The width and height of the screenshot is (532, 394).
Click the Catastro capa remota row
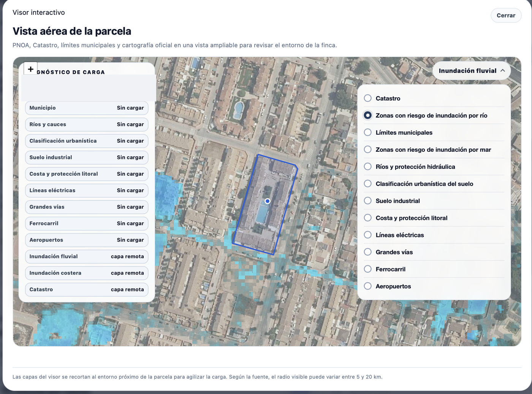(x=87, y=289)
